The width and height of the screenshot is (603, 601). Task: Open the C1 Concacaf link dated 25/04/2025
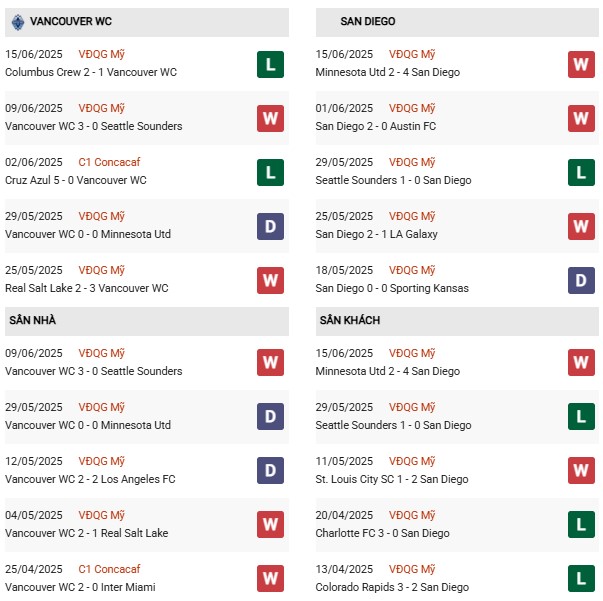(109, 569)
